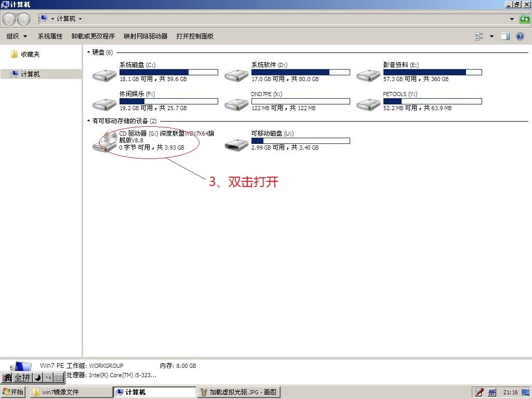
Task: Expand the view options dropdown arrow
Action: coord(491,36)
